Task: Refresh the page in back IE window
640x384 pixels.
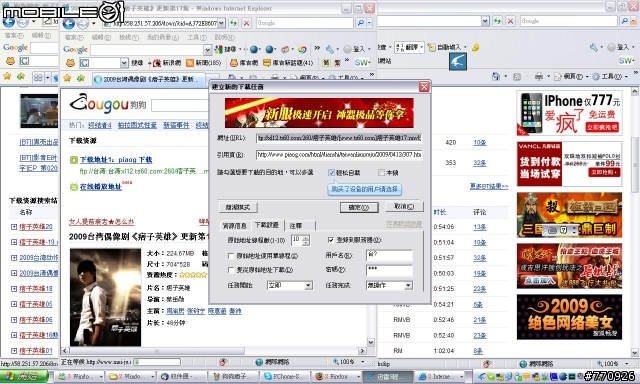Action: point(497,21)
